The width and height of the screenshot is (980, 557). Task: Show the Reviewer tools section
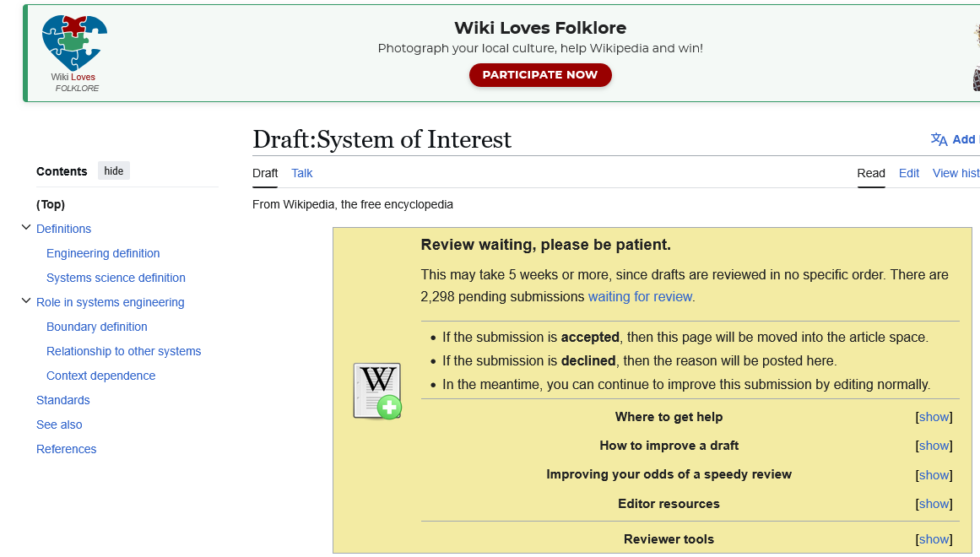(x=934, y=539)
